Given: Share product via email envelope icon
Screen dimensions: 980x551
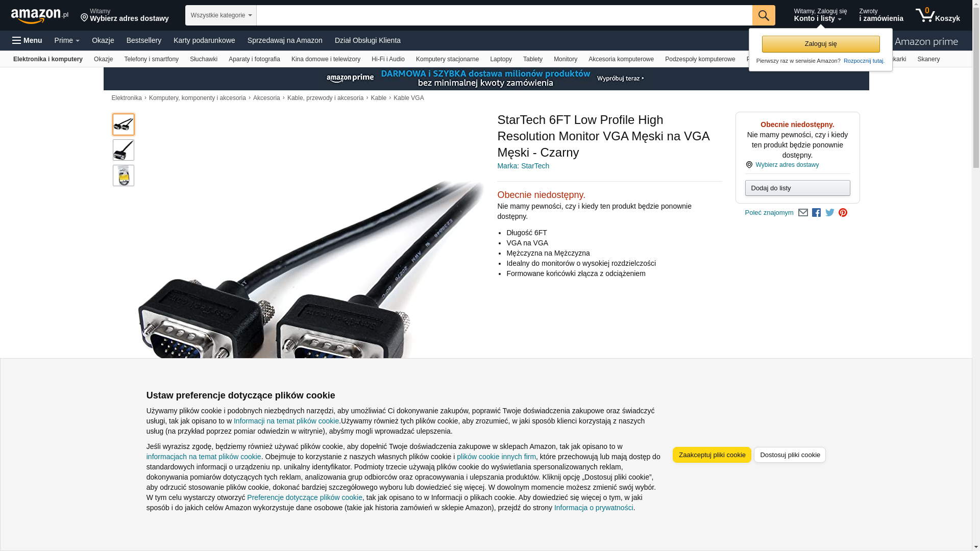Looking at the screenshot, I should 803,213.
